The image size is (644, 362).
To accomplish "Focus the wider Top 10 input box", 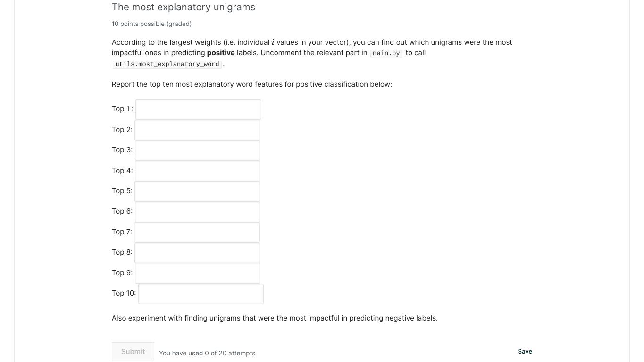I will pos(201,293).
